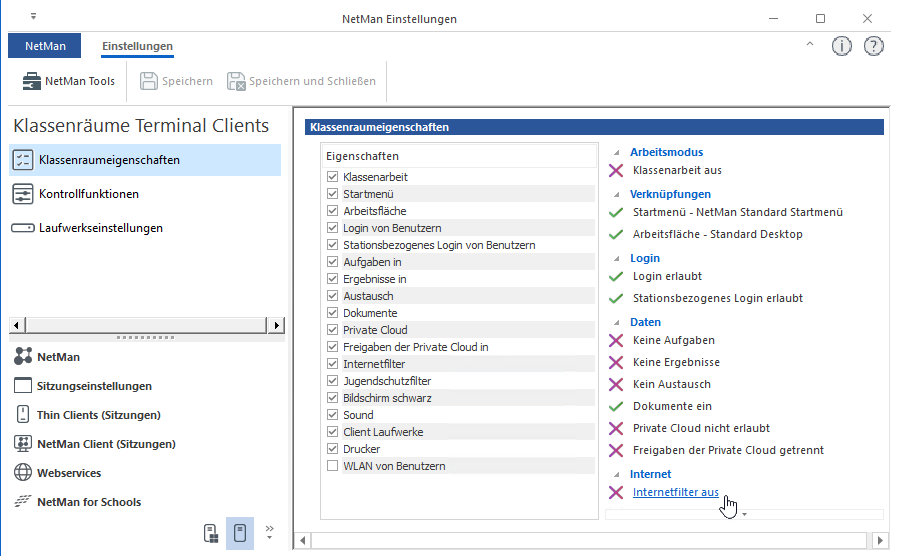Viewport: 898px width, 556px height.
Task: Select Klassenraumeigenschaften checklist icon
Action: (x=23, y=160)
